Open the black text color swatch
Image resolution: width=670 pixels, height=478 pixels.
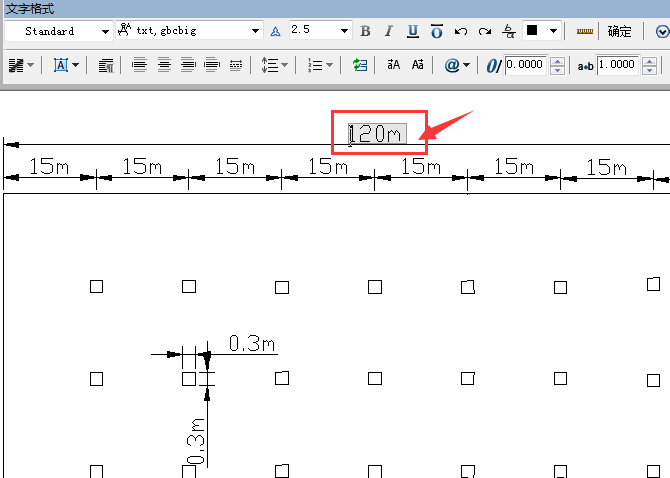tap(541, 31)
